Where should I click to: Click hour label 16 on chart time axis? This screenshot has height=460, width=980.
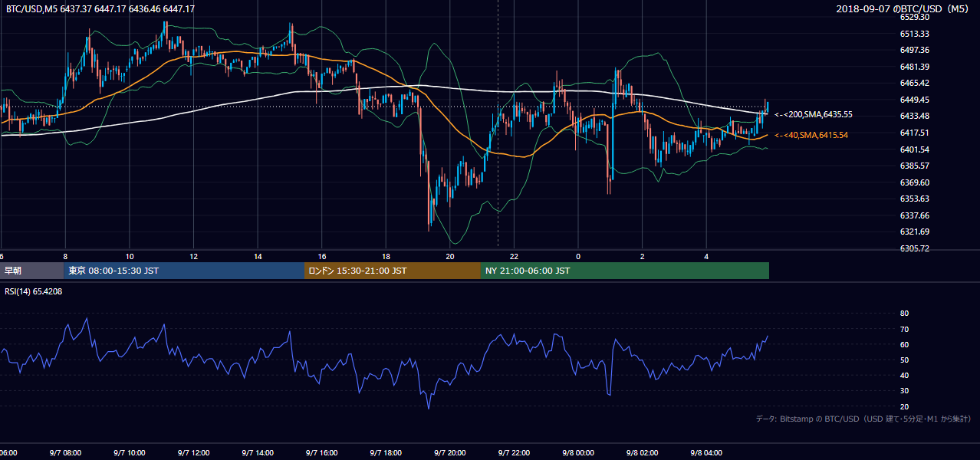tap(322, 257)
